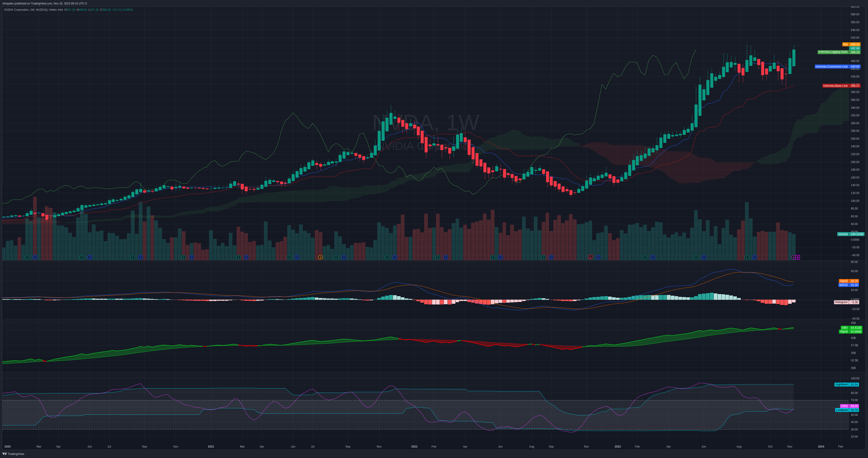Select the OBV 43.413B label
868x458 pixels.
(851, 328)
